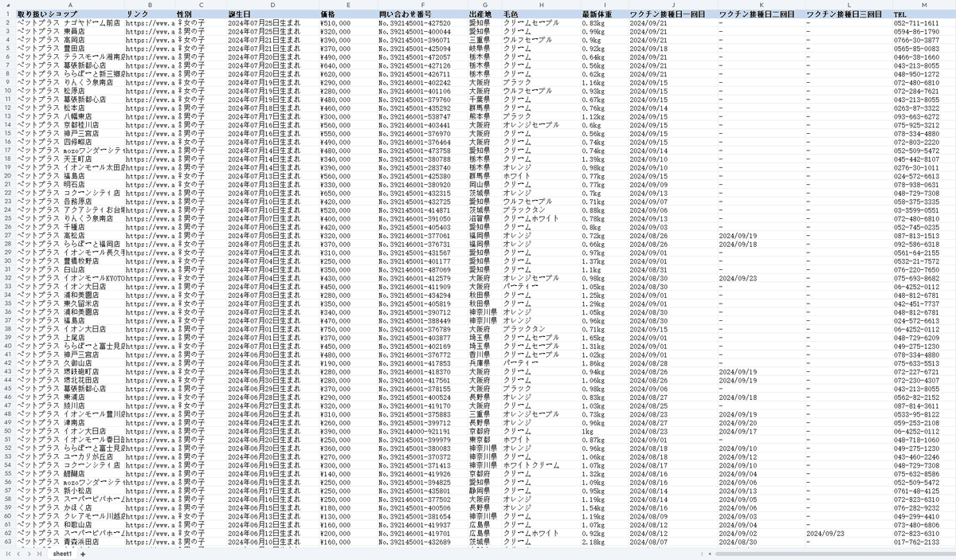Select the 取り扱いショップ header cell
956x560 pixels.
69,14
